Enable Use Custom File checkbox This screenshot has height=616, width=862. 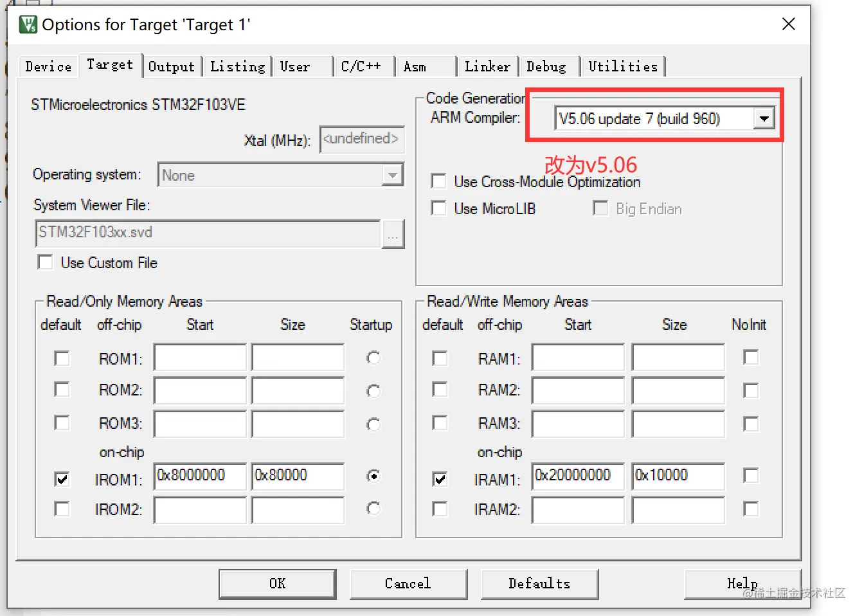(45, 262)
